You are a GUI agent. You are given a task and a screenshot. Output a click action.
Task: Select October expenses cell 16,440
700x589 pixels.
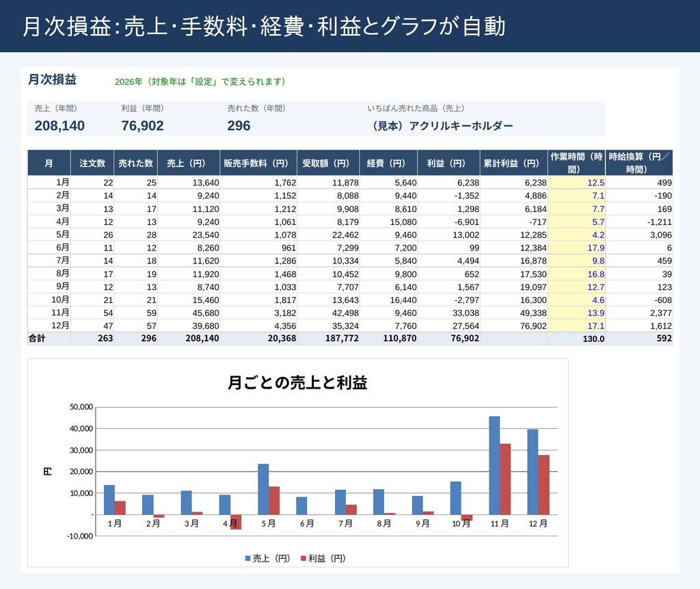click(388, 300)
